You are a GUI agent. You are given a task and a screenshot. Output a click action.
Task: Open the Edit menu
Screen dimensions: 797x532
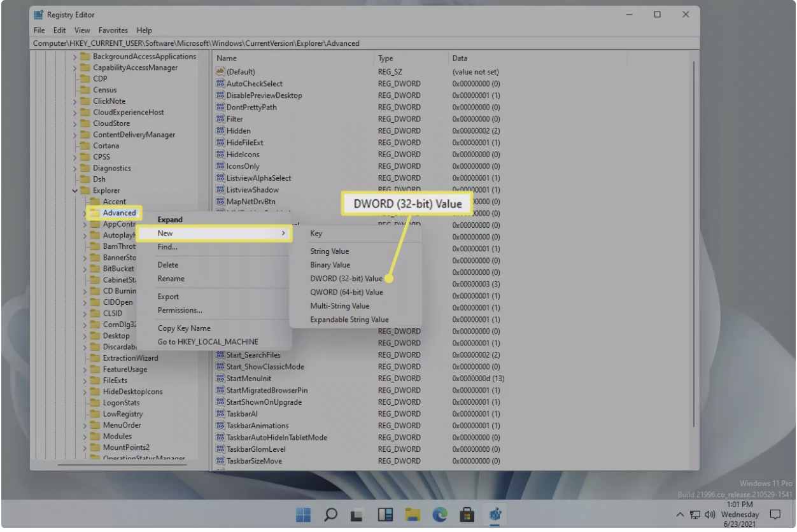click(59, 31)
